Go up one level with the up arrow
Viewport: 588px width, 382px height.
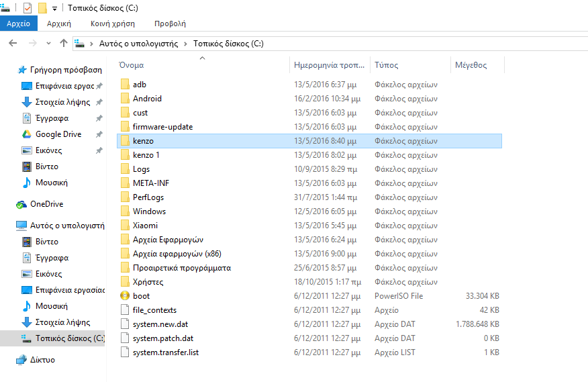click(x=64, y=43)
